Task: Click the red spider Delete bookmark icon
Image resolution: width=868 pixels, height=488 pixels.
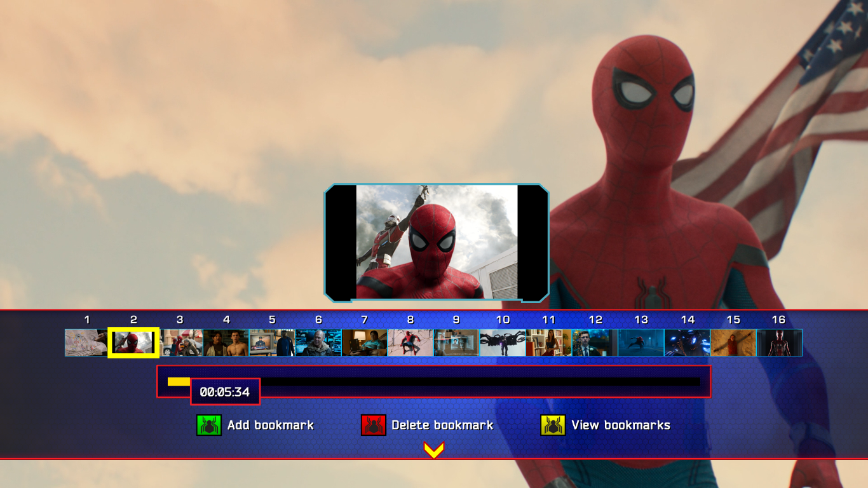Action: (374, 425)
